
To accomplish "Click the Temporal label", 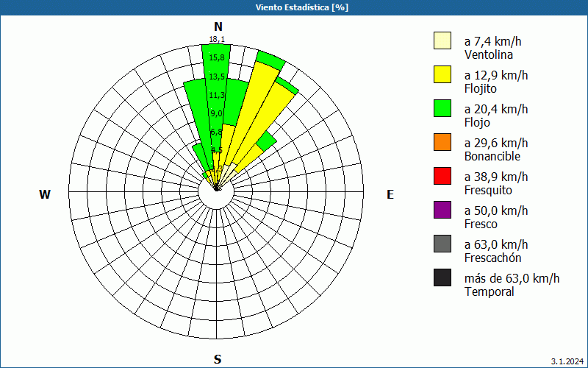I will tap(490, 291).
